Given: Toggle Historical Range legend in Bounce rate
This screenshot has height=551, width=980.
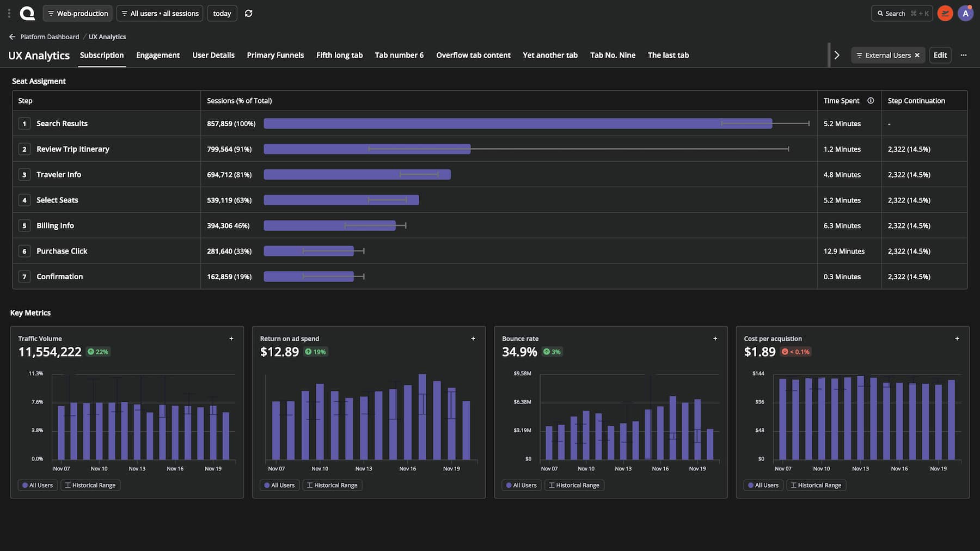Looking at the screenshot, I should pyautogui.click(x=574, y=485).
